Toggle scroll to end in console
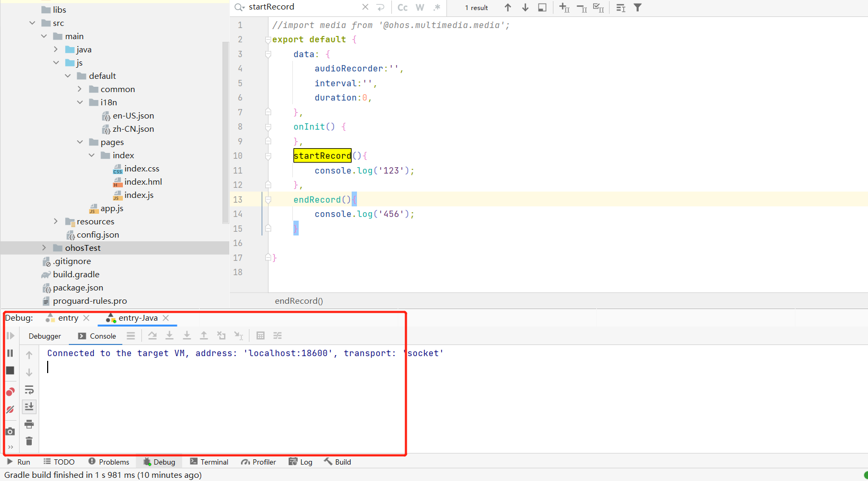 coord(29,406)
